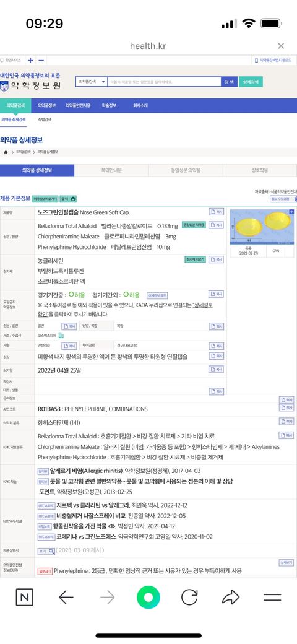Close the health.kr browser view
Image resolution: width=297 pixels, height=644 pixels.
pos(281,46)
